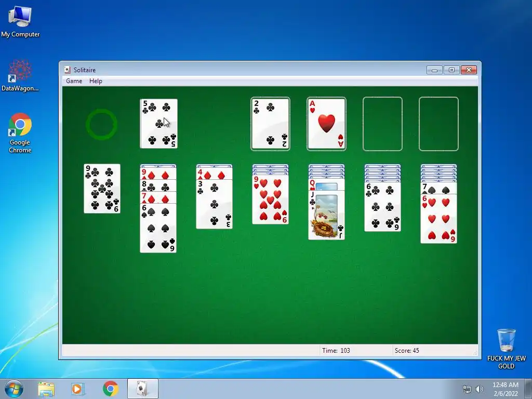This screenshot has height=399, width=532.
Task: Open Chrome from the taskbar
Action: (110, 389)
